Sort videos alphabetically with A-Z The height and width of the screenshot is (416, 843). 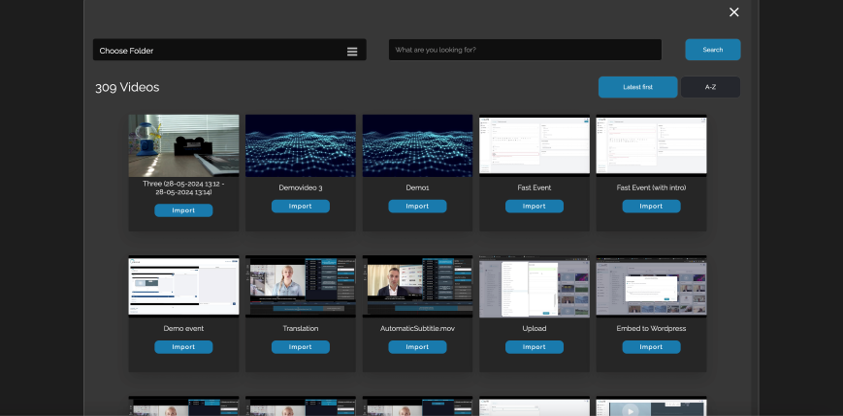[710, 87]
